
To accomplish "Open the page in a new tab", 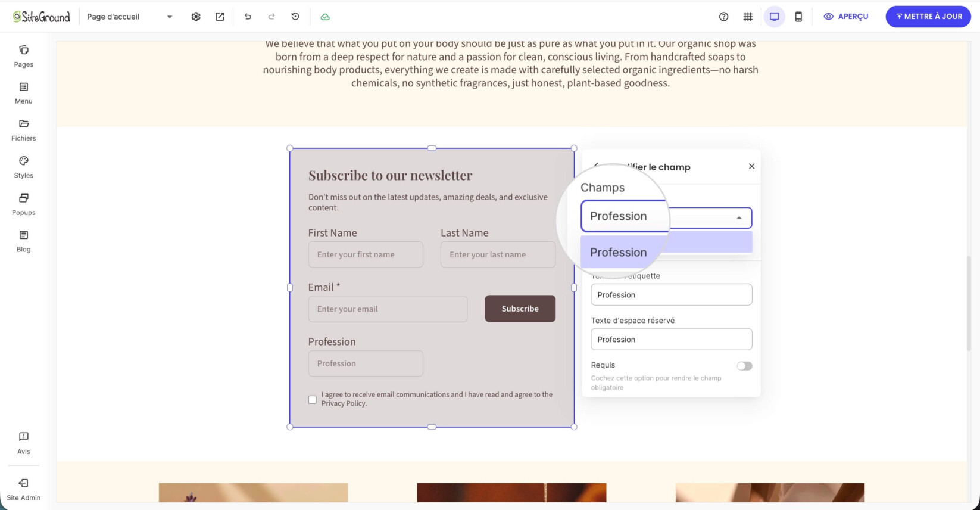I will pos(220,17).
